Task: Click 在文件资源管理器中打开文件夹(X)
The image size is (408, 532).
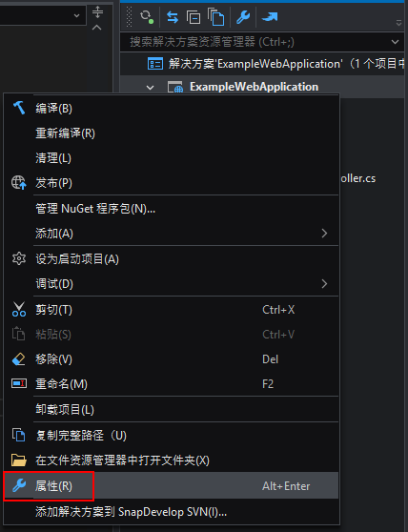Action: click(171, 460)
